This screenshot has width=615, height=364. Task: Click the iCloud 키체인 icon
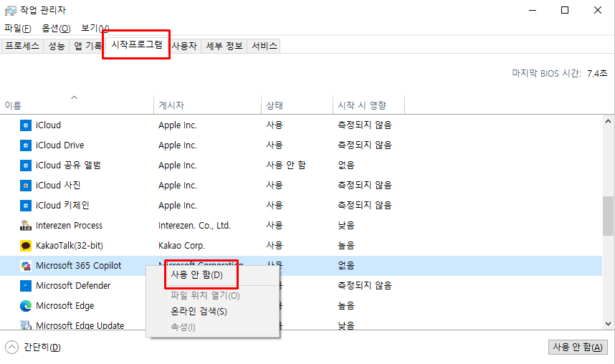coord(26,205)
